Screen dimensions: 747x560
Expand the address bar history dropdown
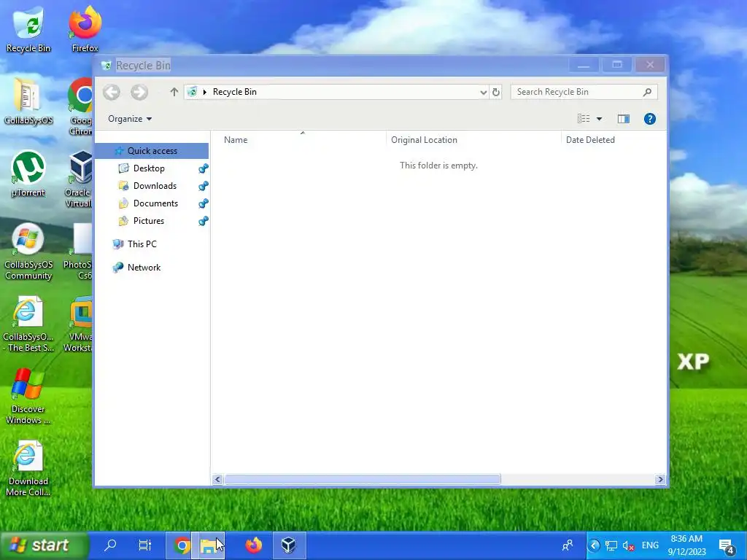point(484,92)
